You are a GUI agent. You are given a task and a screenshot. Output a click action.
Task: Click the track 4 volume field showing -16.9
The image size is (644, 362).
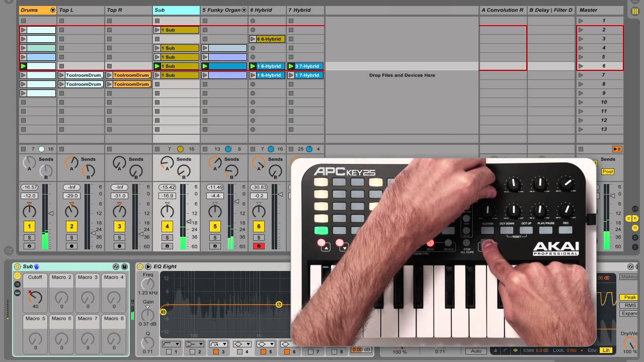pos(167,196)
